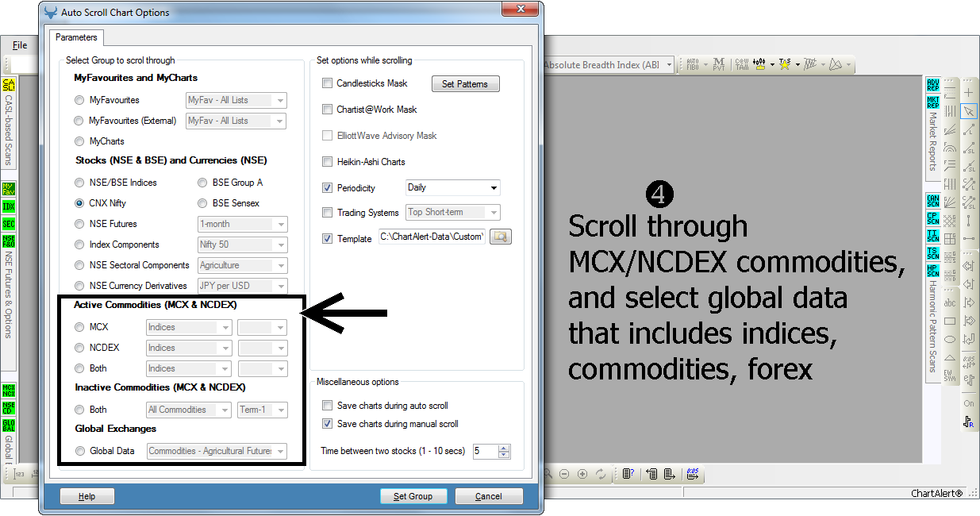This screenshot has height=516, width=980.
Task: Open the Periodicity Daily dropdown
Action: (x=452, y=188)
